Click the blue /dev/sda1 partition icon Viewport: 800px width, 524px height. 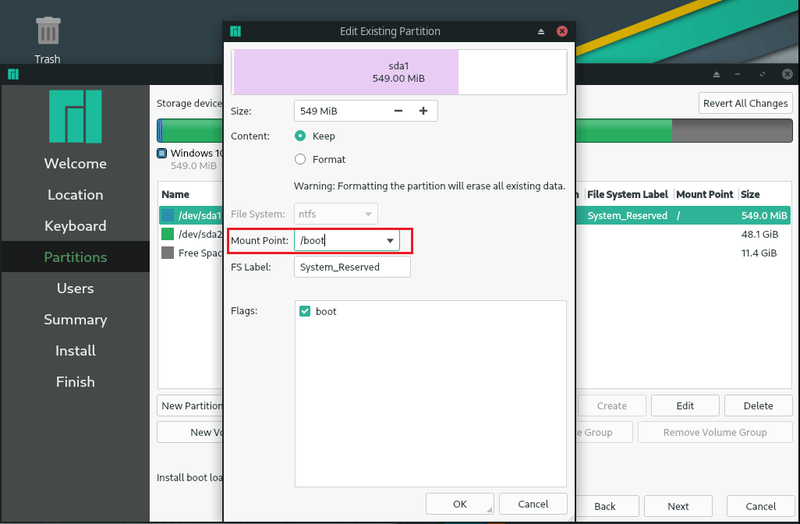[167, 215]
